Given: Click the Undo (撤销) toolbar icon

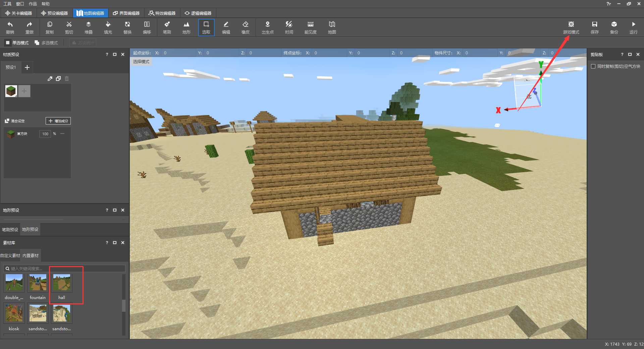Looking at the screenshot, I should point(10,27).
